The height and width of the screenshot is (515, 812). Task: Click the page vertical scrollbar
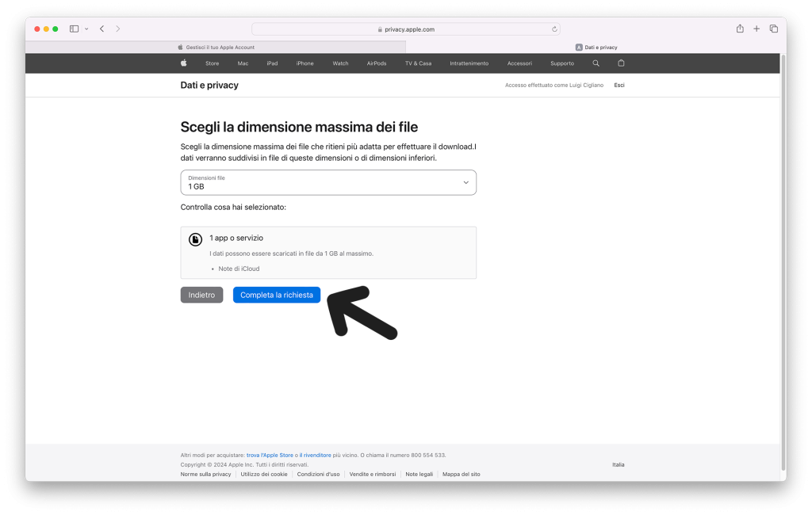coord(783,261)
